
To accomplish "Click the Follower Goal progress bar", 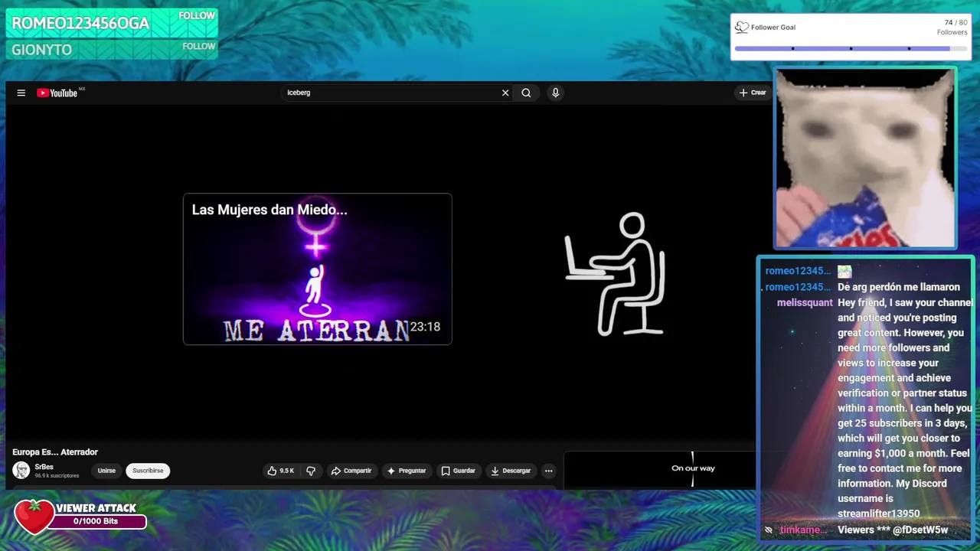I will (851, 48).
